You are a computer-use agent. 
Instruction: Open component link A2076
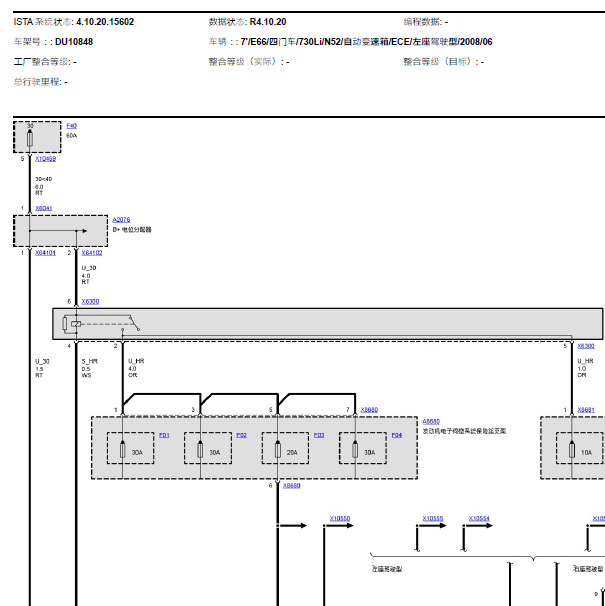click(x=121, y=220)
